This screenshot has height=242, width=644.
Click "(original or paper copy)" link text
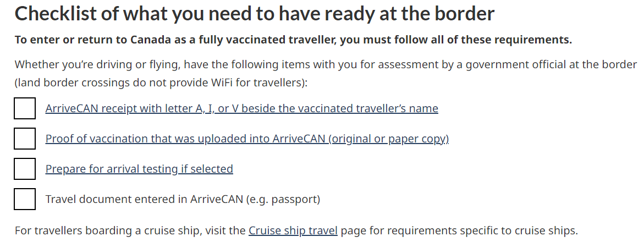(389, 139)
